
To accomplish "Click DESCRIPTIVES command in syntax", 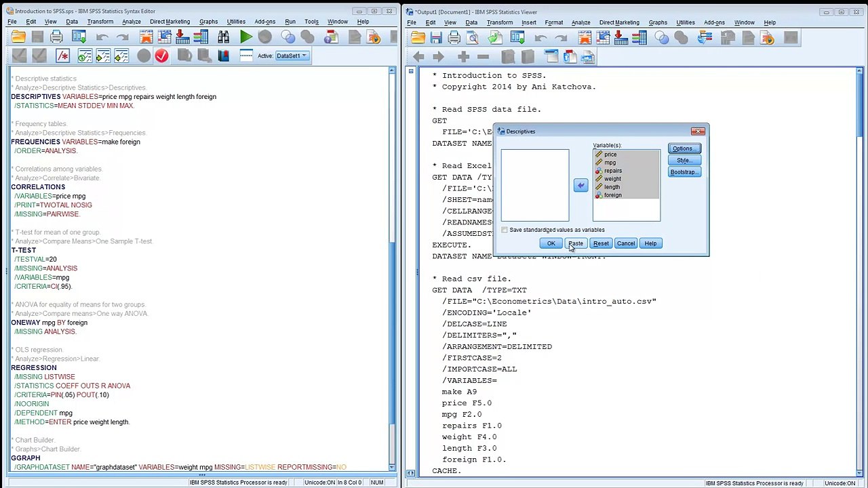I will tap(36, 97).
